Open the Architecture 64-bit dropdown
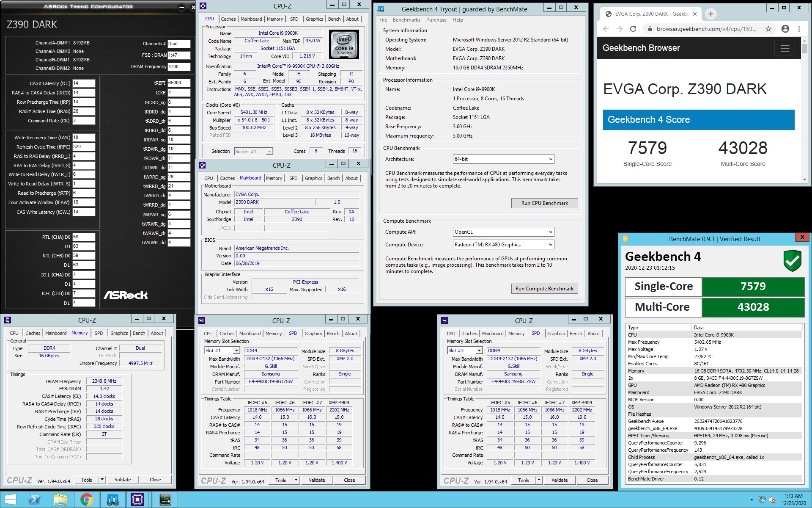812x508 pixels. (503, 159)
